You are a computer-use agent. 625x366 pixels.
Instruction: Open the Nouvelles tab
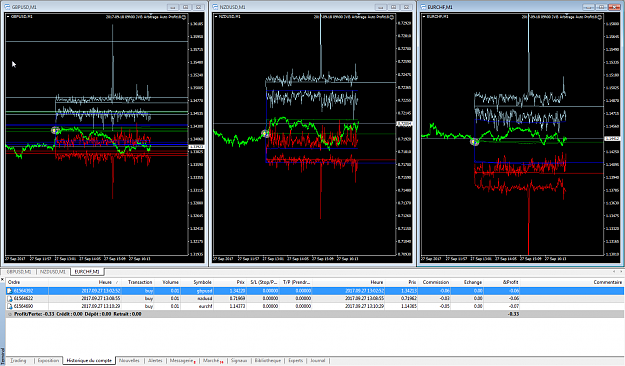130,360
